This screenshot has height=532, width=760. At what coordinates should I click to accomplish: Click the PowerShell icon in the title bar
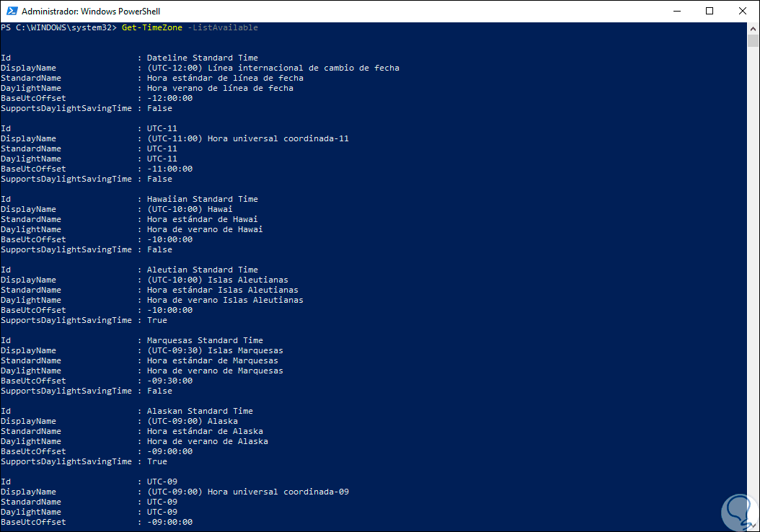[12, 11]
